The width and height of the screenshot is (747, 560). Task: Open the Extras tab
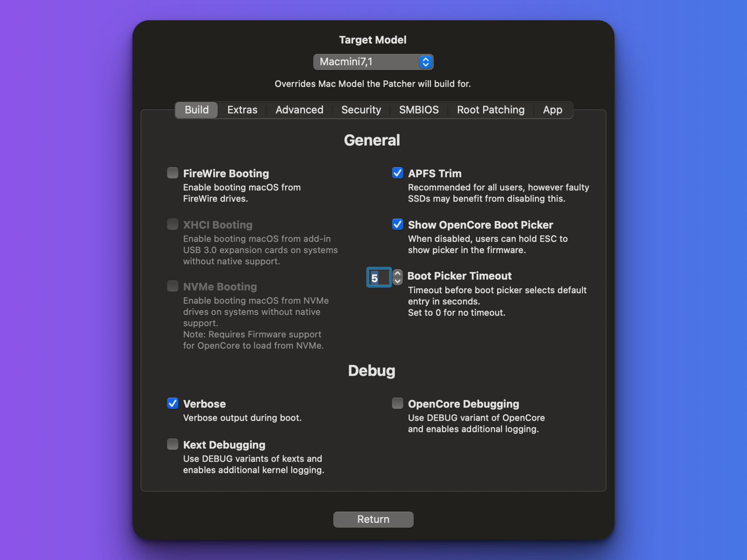242,110
